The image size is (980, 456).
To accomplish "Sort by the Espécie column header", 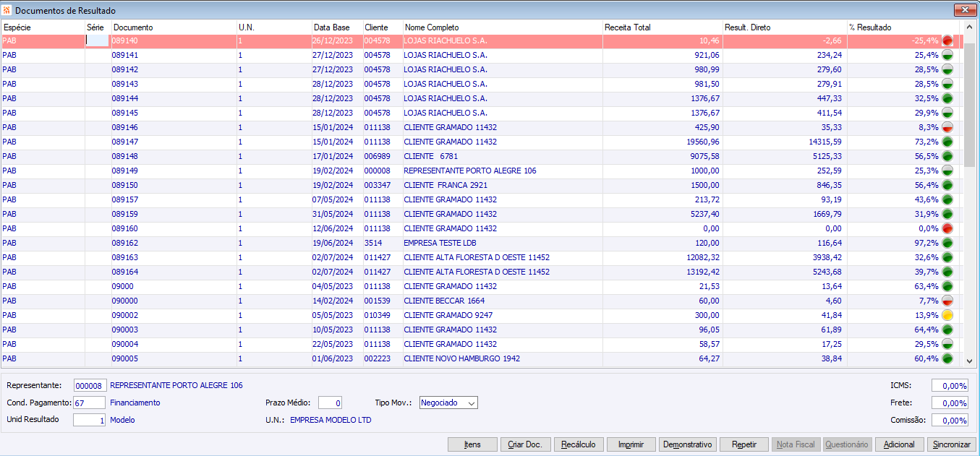I will (x=43, y=27).
